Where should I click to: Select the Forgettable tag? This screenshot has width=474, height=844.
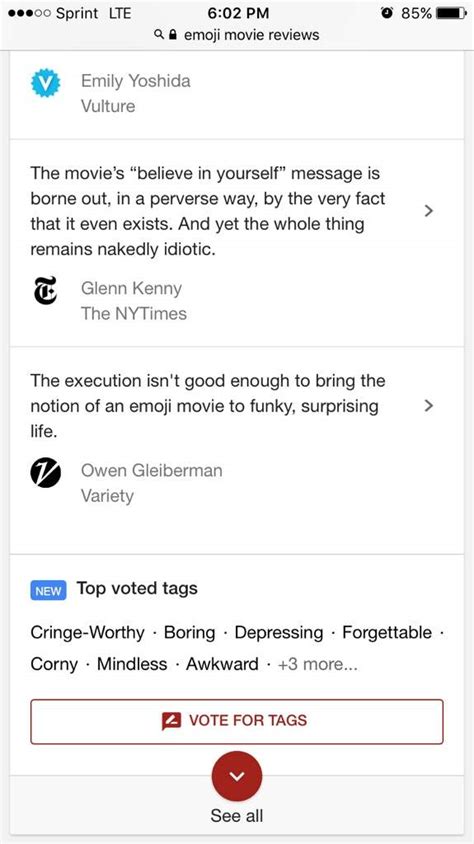pos(387,632)
